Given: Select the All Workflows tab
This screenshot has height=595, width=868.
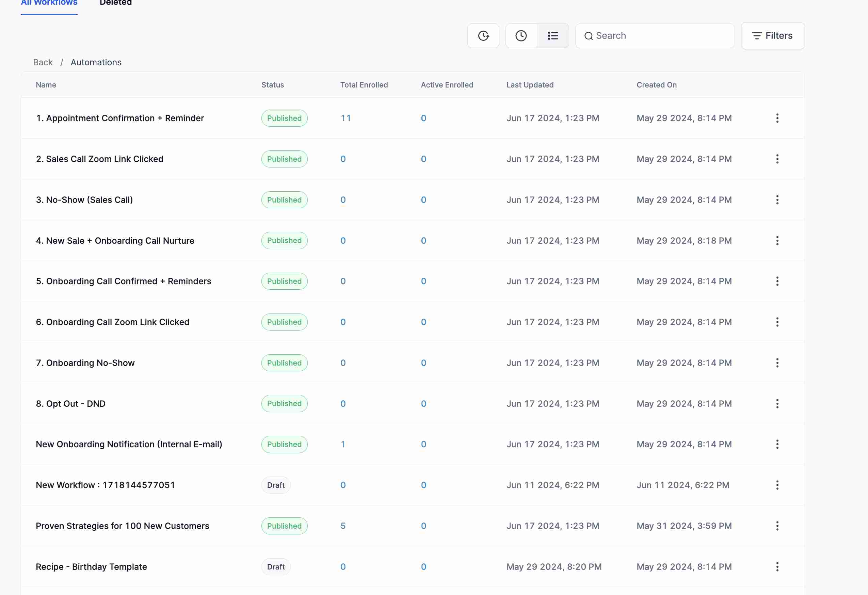Looking at the screenshot, I should pos(49,4).
